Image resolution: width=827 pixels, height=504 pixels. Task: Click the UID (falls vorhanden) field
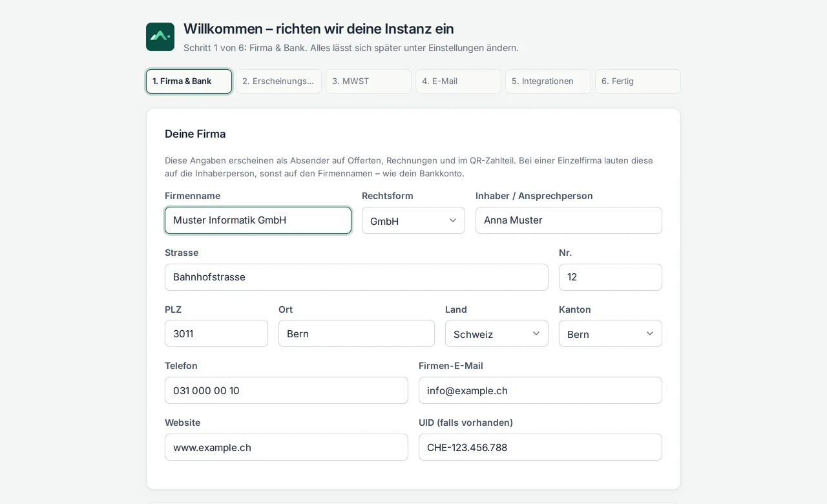[540, 447]
